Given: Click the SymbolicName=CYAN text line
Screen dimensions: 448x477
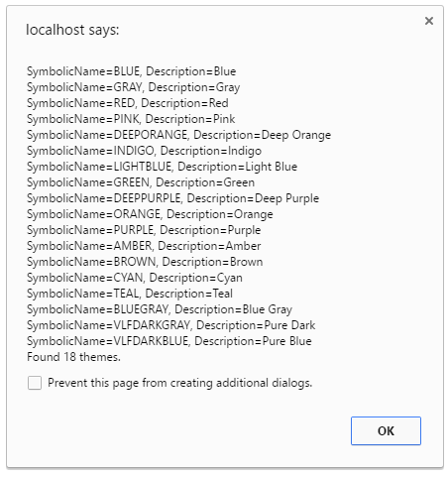Looking at the screenshot, I should click(x=135, y=278).
